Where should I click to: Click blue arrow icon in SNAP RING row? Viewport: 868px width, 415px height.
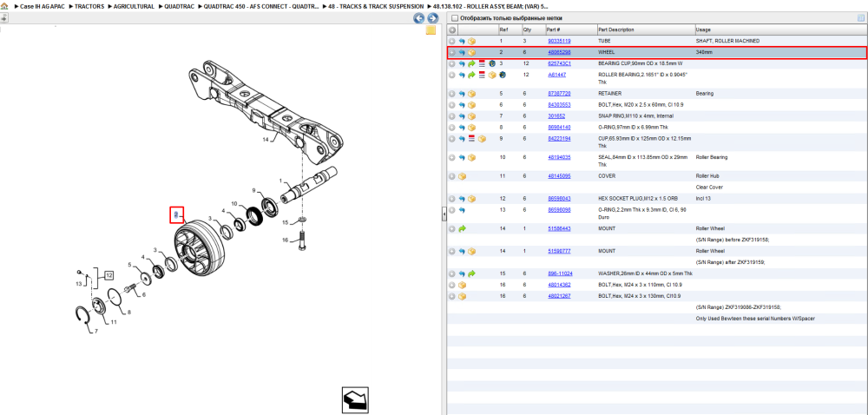pyautogui.click(x=462, y=116)
